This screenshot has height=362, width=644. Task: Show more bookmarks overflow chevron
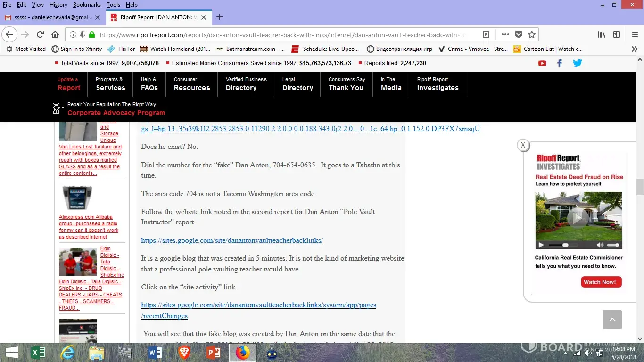pyautogui.click(x=635, y=49)
